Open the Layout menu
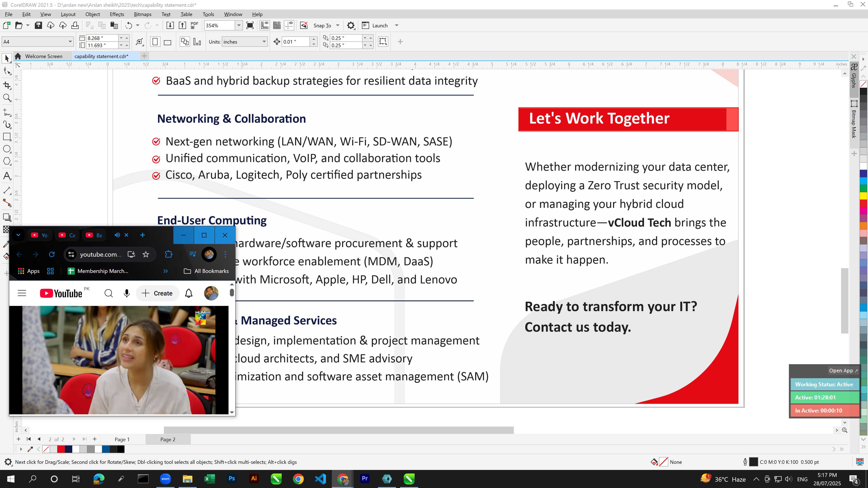 68,14
